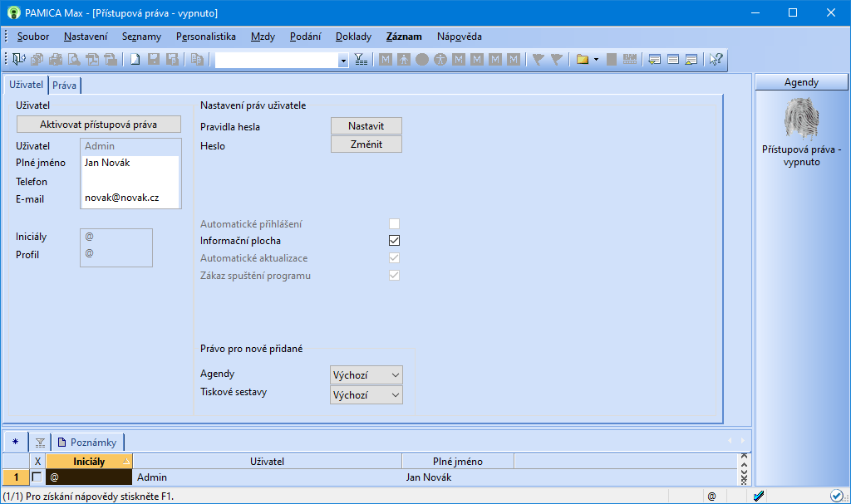This screenshot has height=504, width=851.
Task: Click the grayed solid circle toolbar icon
Action: point(422,59)
